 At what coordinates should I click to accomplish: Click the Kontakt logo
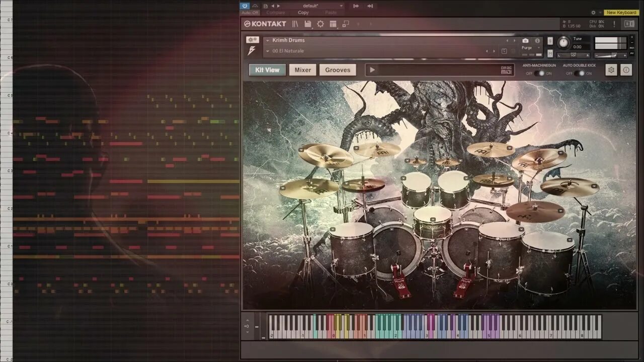coord(265,24)
